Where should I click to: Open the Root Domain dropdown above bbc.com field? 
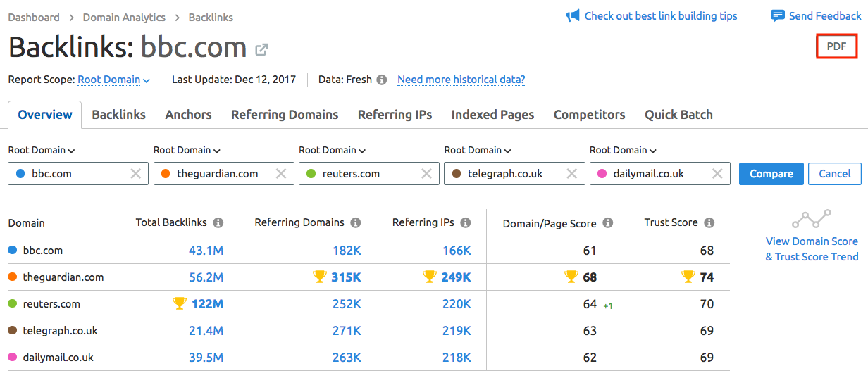point(42,150)
